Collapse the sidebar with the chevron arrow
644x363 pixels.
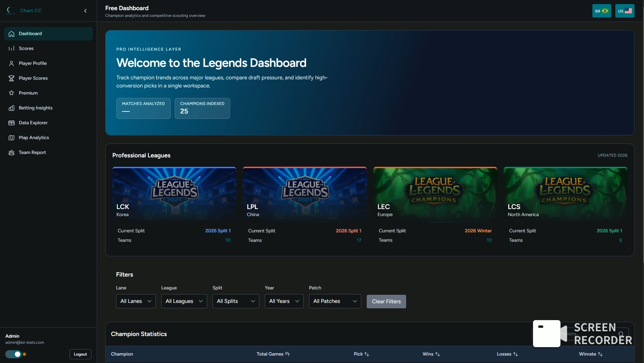pos(85,11)
